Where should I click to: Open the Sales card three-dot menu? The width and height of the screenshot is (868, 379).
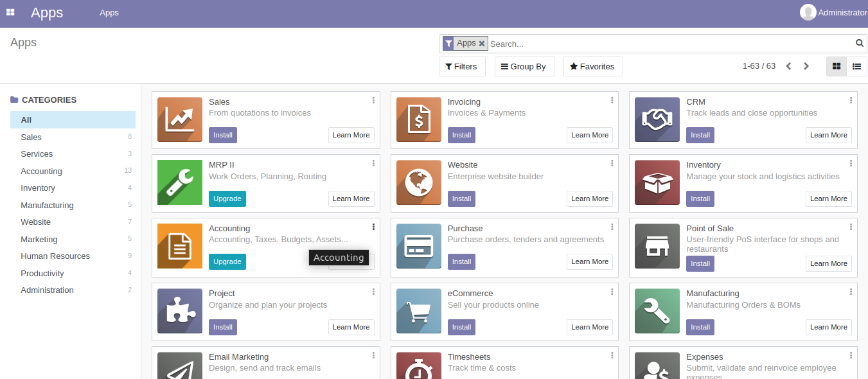pos(373,100)
